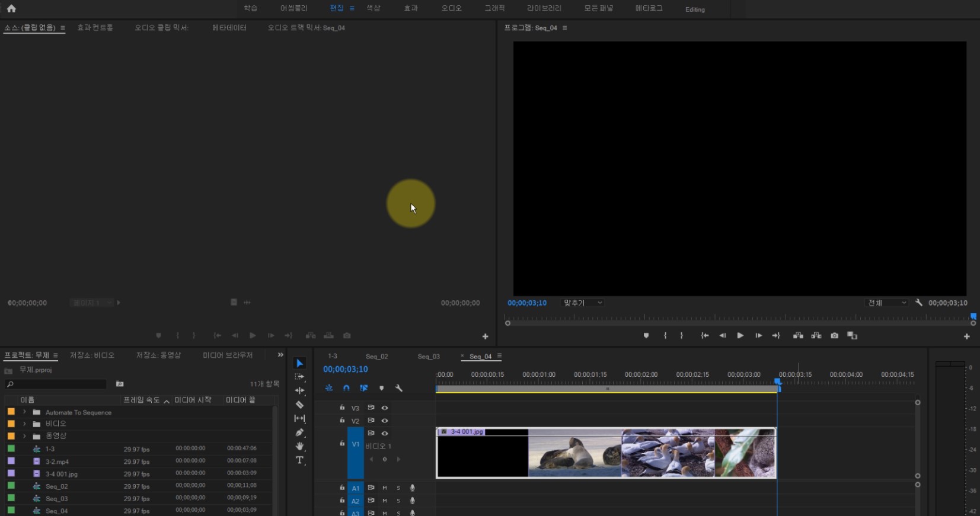Image resolution: width=980 pixels, height=516 pixels.
Task: Toggle visibility eye for track V3
Action: click(x=385, y=408)
